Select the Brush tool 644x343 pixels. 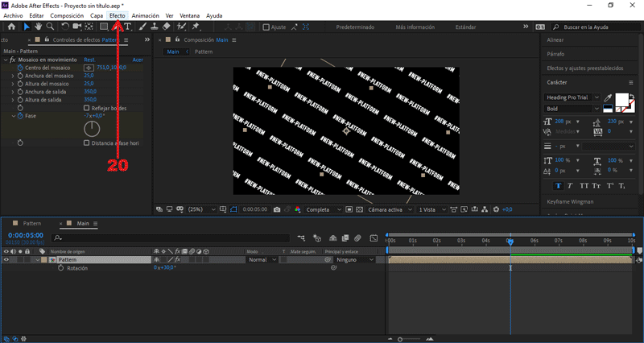point(142,27)
